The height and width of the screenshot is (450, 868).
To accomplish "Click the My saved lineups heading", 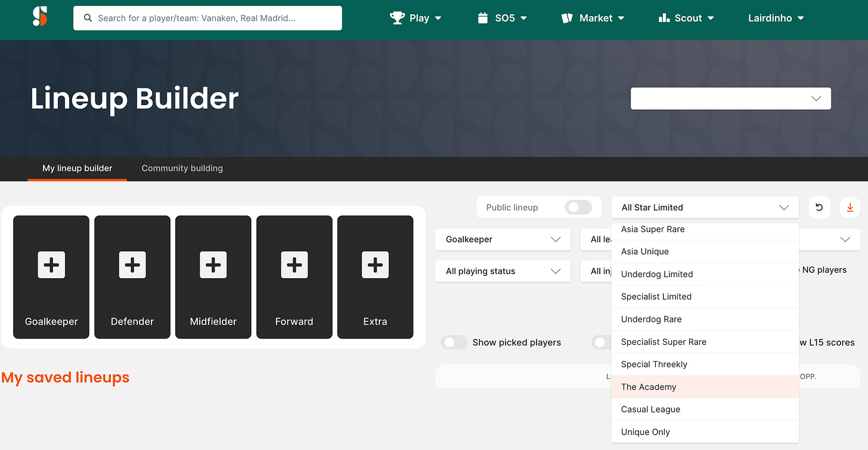I will pos(66,377).
